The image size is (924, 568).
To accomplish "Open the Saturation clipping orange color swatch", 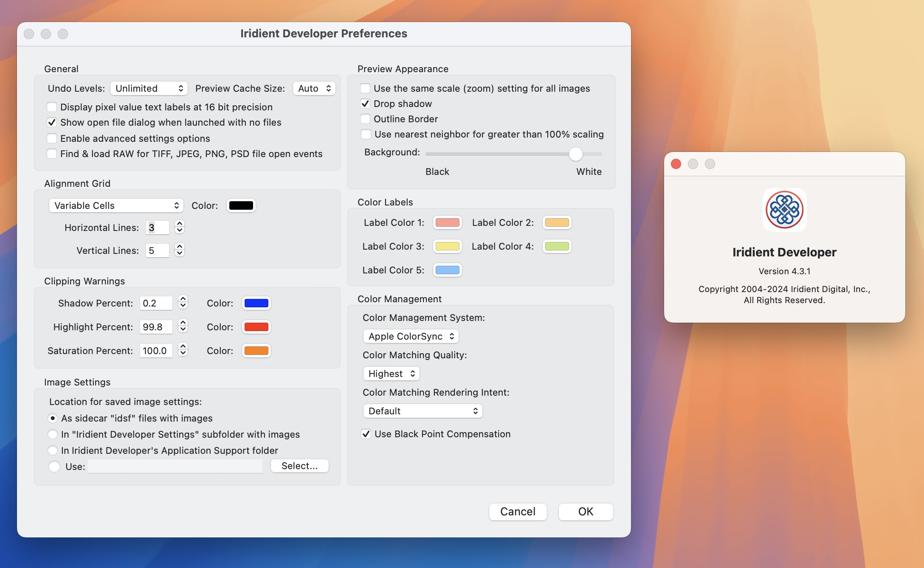I will 256,351.
